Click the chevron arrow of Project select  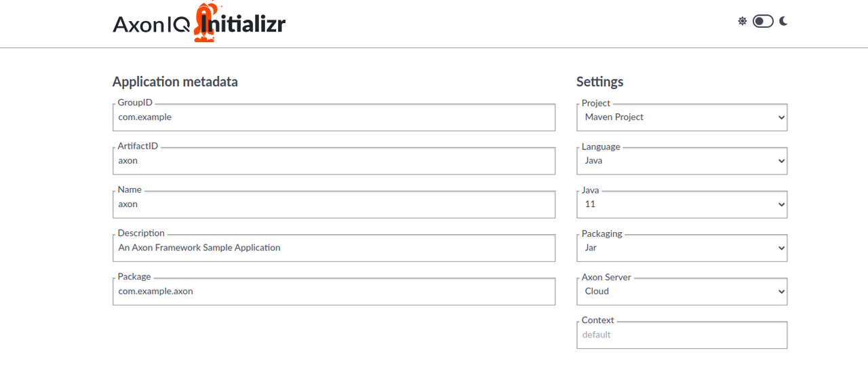(781, 118)
